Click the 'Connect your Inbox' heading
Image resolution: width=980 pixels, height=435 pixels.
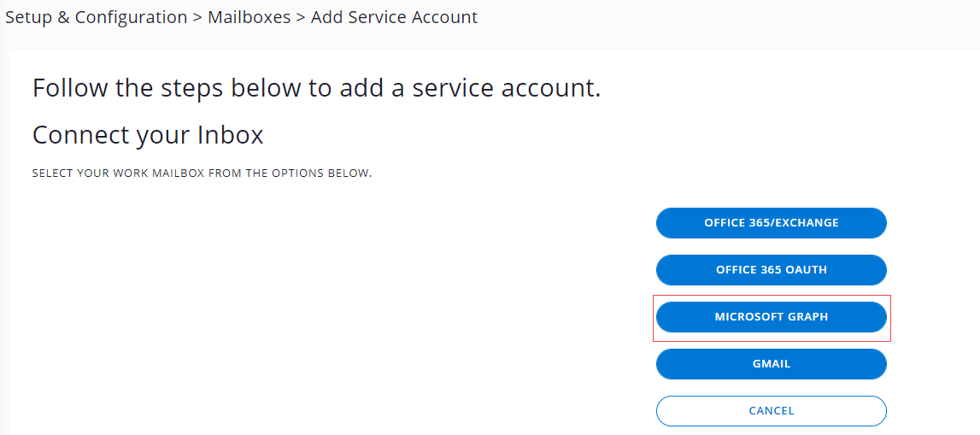[x=148, y=135]
